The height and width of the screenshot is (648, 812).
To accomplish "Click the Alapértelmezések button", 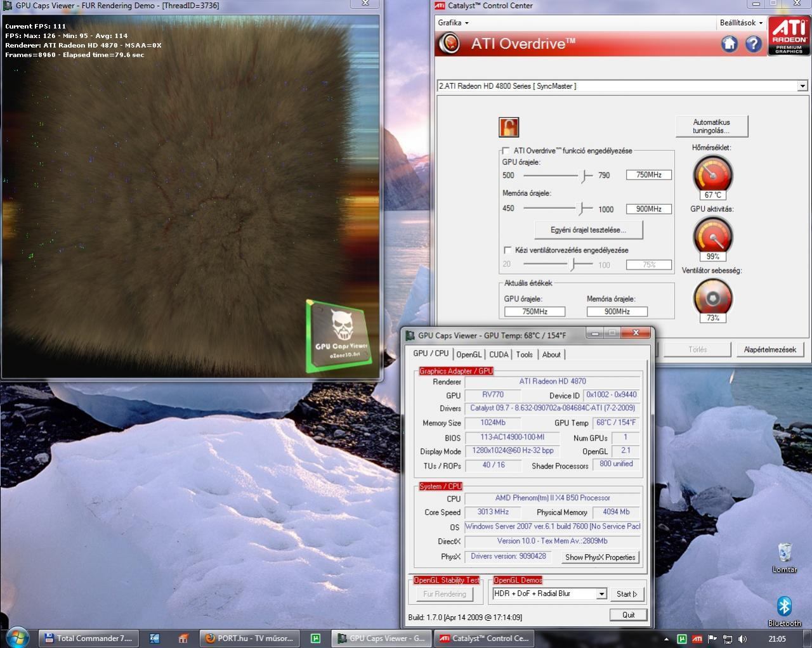I will (770, 349).
